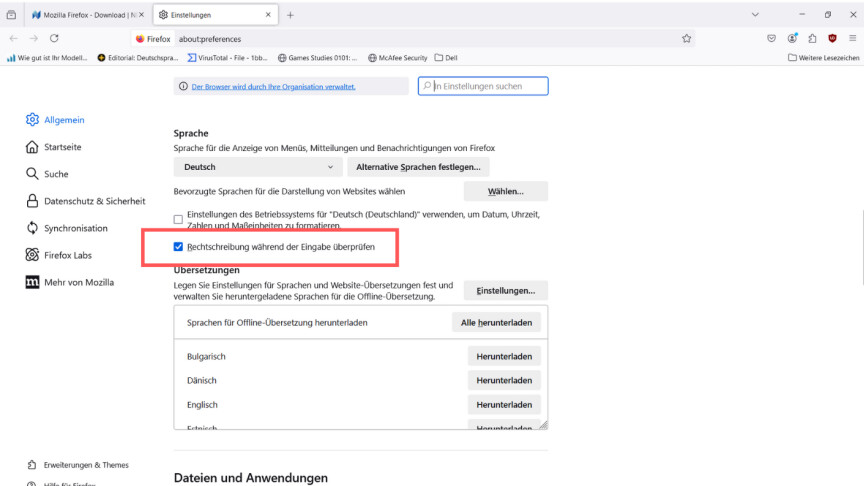Viewport: 864px width, 486px height.
Task: Download the Bulgarisch language
Action: [504, 357]
